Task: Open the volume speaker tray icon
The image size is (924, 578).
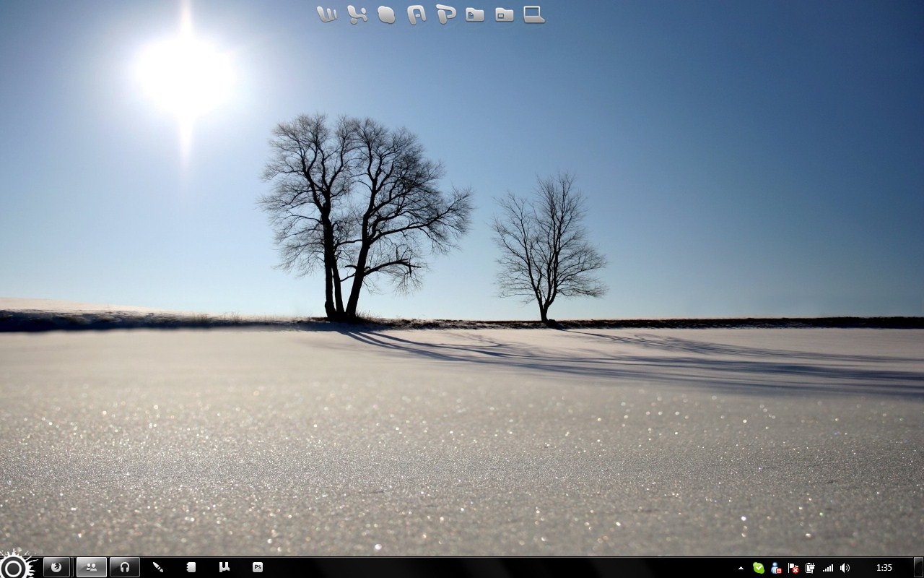Action: coord(845,568)
